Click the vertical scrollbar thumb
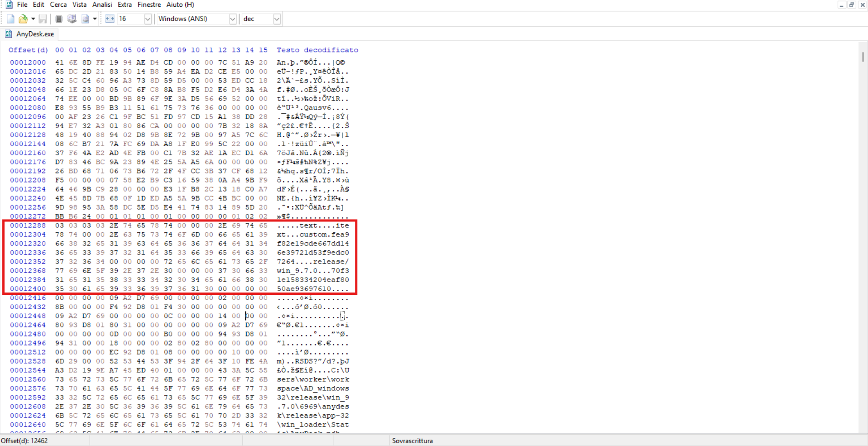Image resolution: width=868 pixels, height=446 pixels. 863,57
